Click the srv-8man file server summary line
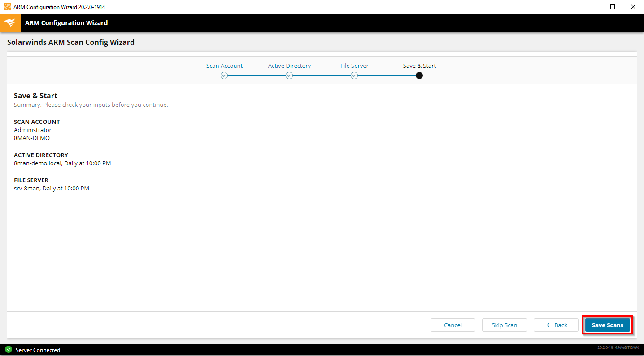This screenshot has height=356, width=644. pos(52,189)
